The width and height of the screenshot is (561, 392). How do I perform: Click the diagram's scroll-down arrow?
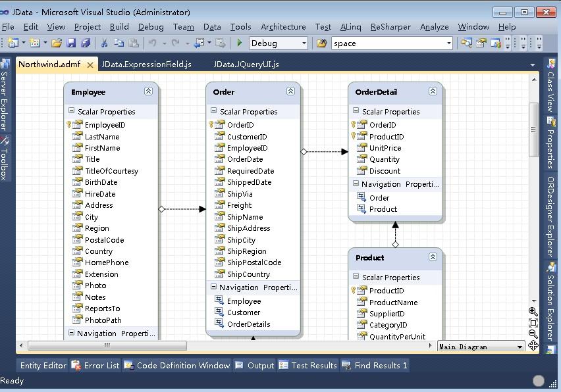pos(533,301)
